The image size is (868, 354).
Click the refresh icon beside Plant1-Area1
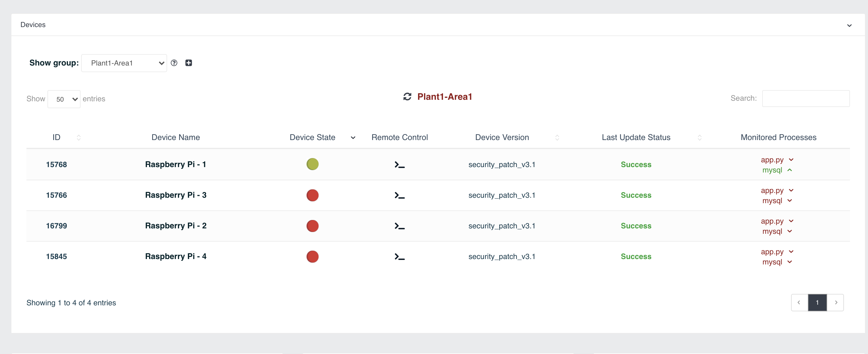pos(407,97)
